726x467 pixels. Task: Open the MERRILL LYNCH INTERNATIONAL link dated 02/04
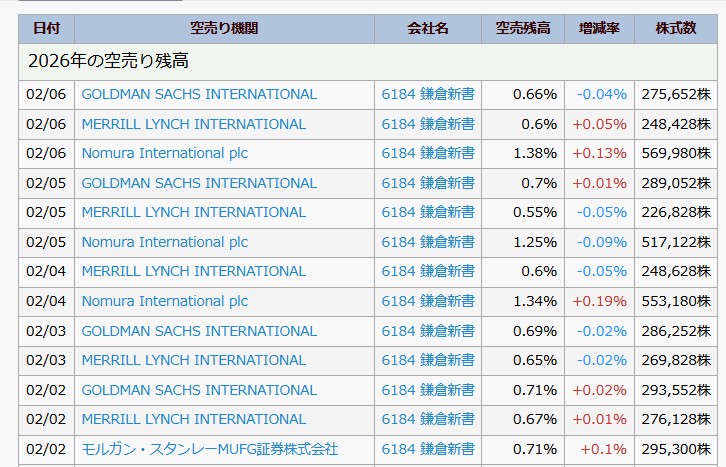(x=193, y=271)
